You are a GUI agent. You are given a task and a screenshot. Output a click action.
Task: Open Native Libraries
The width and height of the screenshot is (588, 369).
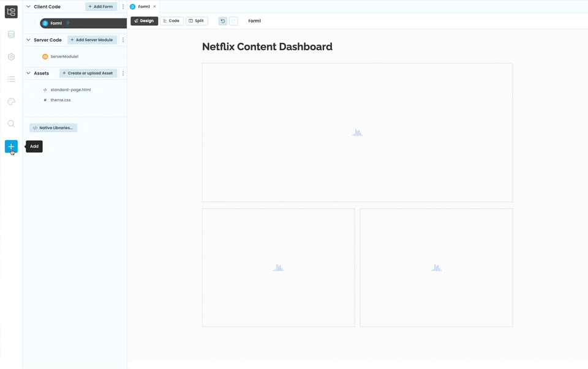(x=53, y=128)
